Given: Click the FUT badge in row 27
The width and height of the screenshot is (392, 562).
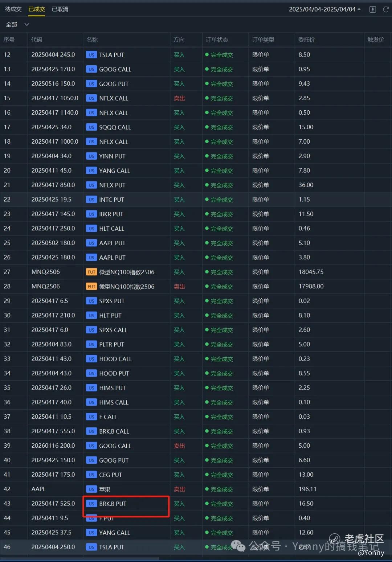Looking at the screenshot, I should 91,272.
